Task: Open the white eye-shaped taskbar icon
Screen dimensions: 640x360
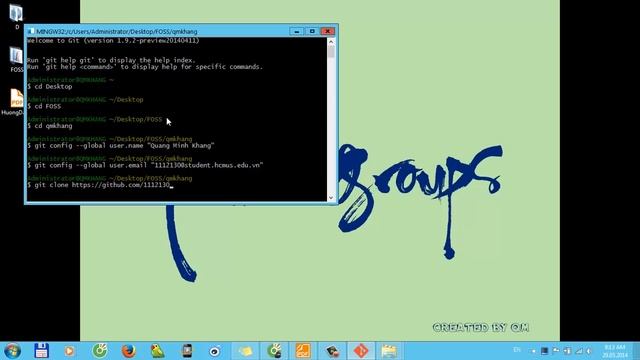Action: coord(215,351)
